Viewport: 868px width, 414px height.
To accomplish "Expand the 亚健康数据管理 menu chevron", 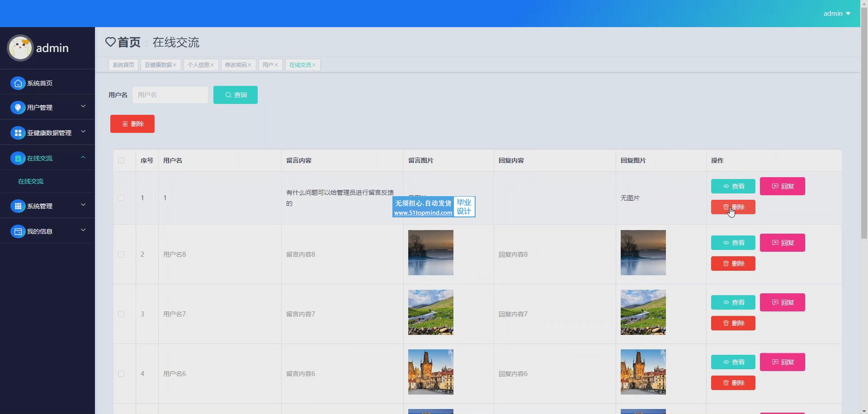I will [83, 132].
